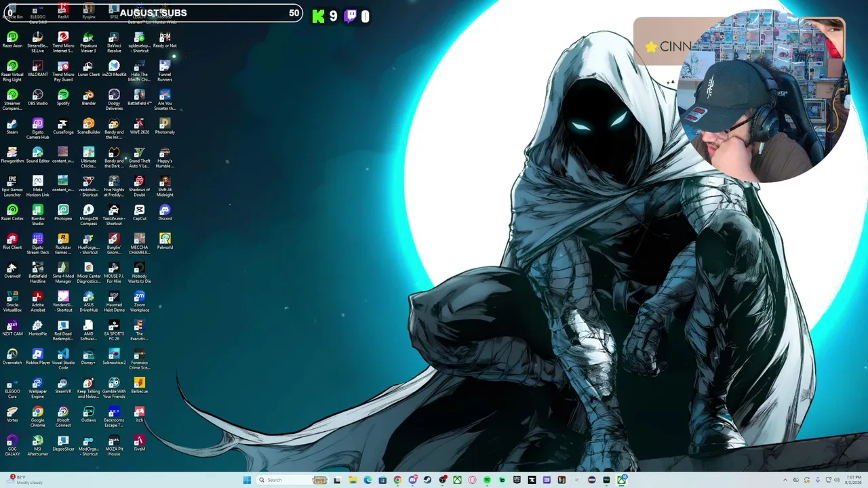The height and width of the screenshot is (488, 868).
Task: Open the Steam desktop shortcut
Action: pyautogui.click(x=12, y=127)
